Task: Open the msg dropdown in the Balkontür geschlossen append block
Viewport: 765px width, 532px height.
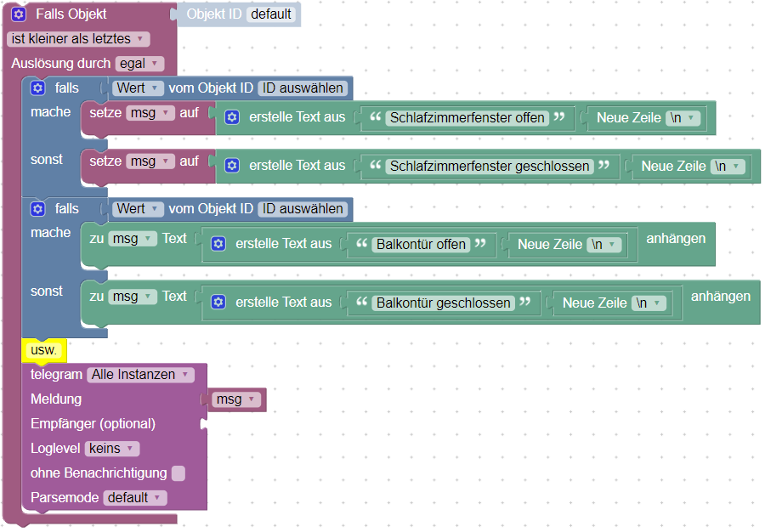Action: [133, 297]
